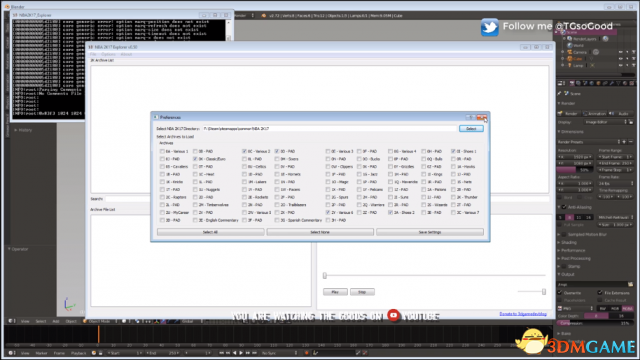Viewport: 640px width, 360px height.
Task: Toggle Lamp visibility eye in outliner
Action: 621,65
